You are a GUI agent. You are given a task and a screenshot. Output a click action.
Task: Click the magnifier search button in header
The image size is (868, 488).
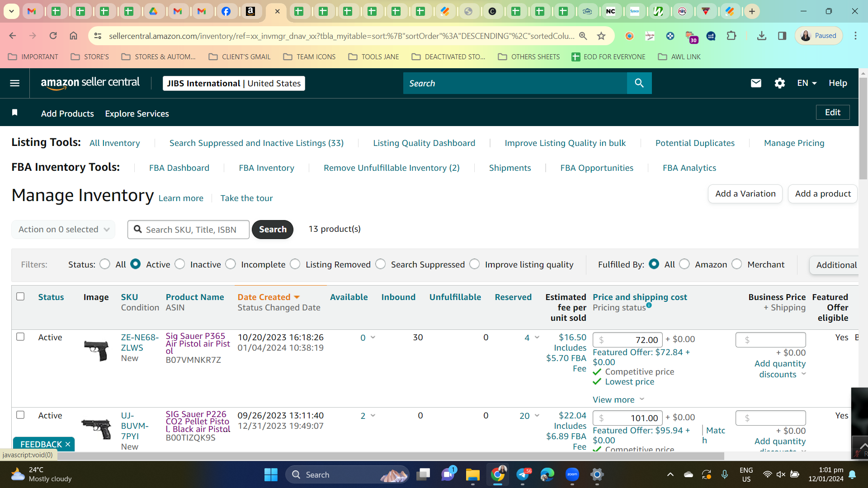click(x=639, y=83)
